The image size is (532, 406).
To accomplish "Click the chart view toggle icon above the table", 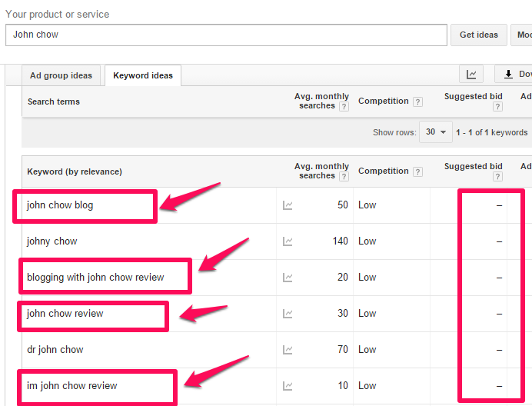I will coord(471,74).
